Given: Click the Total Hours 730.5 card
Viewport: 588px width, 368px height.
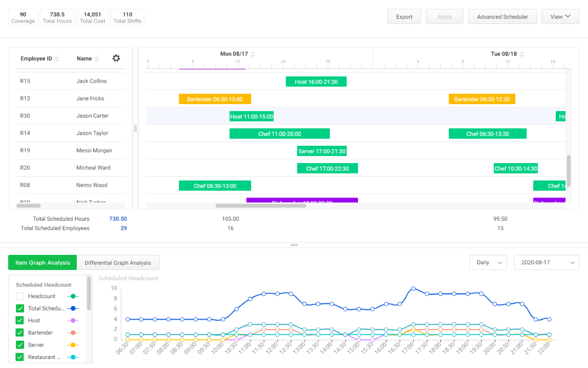Looking at the screenshot, I should pos(57,18).
